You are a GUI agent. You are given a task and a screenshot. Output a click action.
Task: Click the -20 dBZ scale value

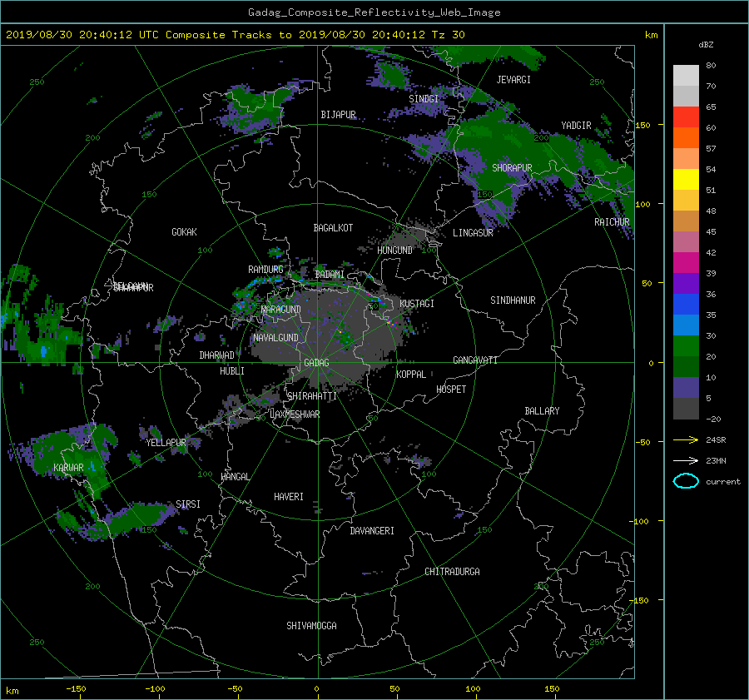tap(713, 419)
